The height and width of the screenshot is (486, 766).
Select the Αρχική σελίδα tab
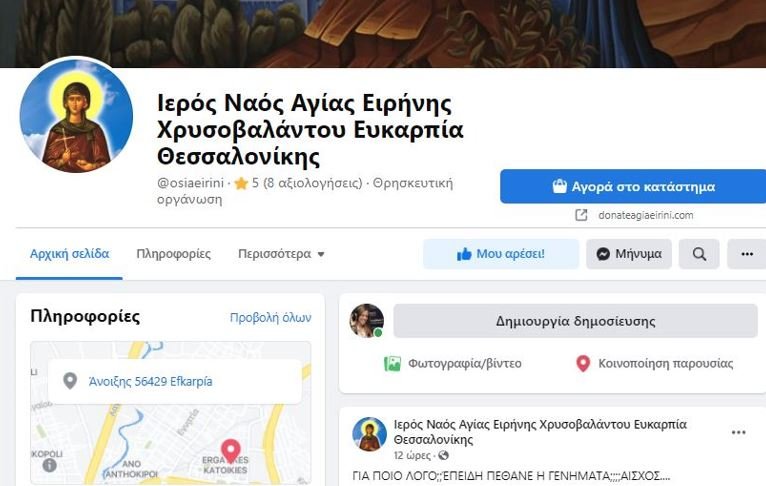(69, 254)
